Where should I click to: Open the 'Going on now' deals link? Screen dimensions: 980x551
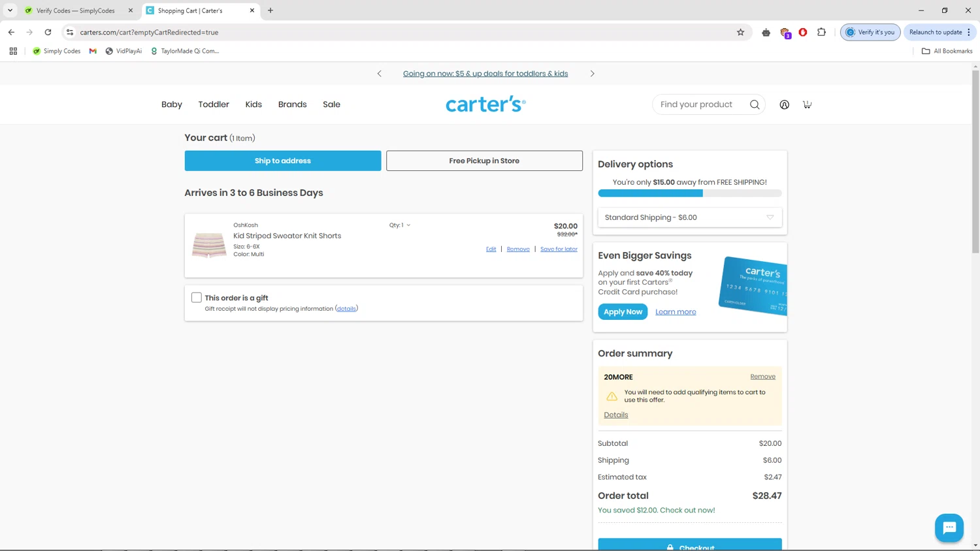[485, 74]
